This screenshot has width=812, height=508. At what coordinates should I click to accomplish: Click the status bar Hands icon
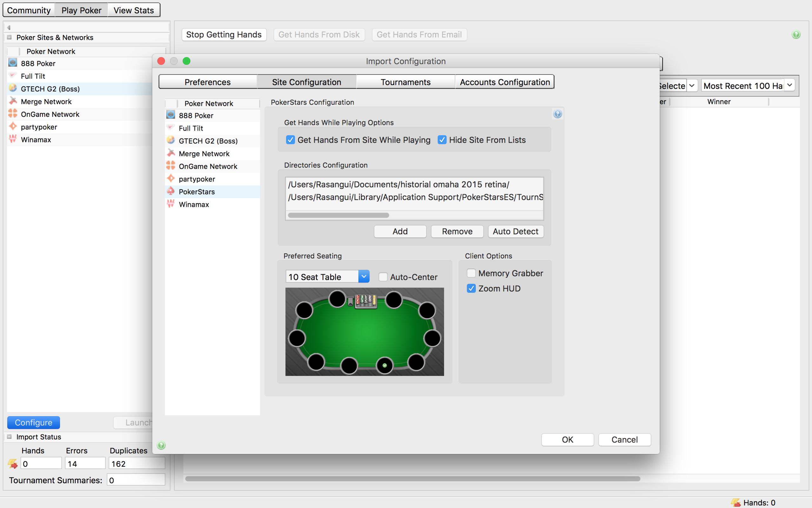click(736, 502)
